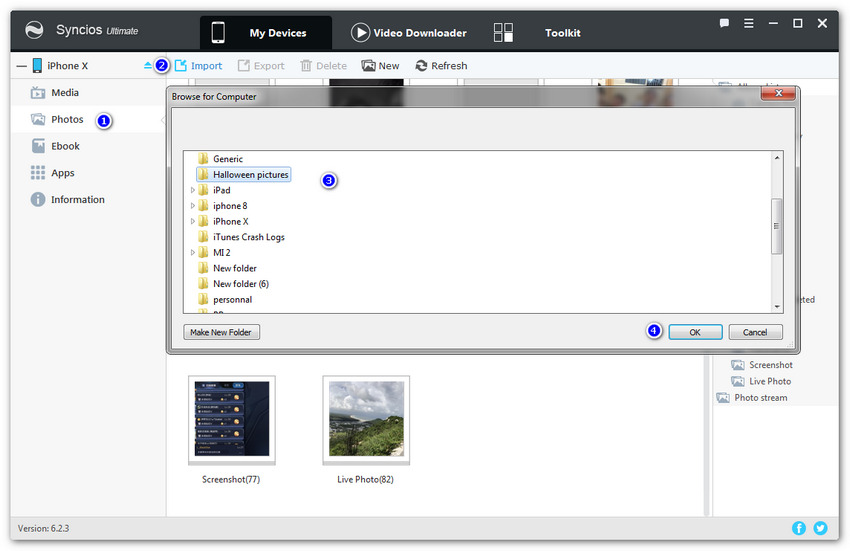Click the folder list scrollbar thumb
This screenshot has height=551, width=850.
(x=777, y=226)
